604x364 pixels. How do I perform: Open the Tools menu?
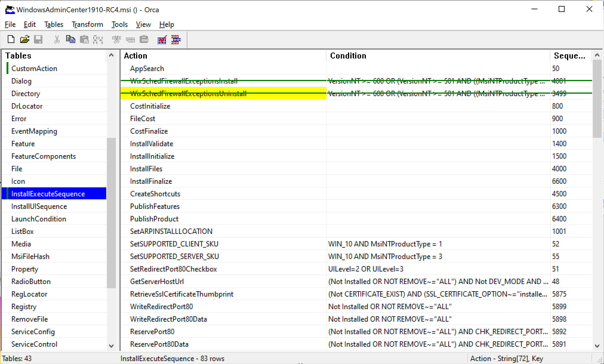tap(119, 24)
